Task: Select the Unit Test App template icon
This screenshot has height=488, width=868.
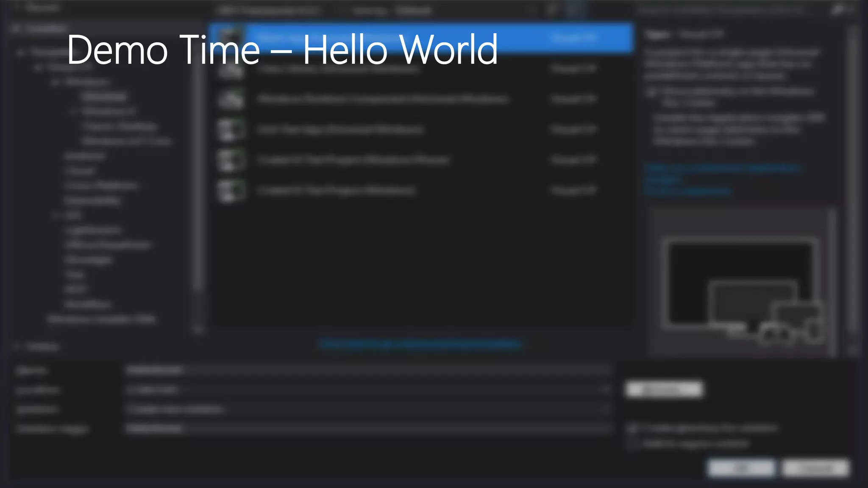Action: pyautogui.click(x=231, y=130)
